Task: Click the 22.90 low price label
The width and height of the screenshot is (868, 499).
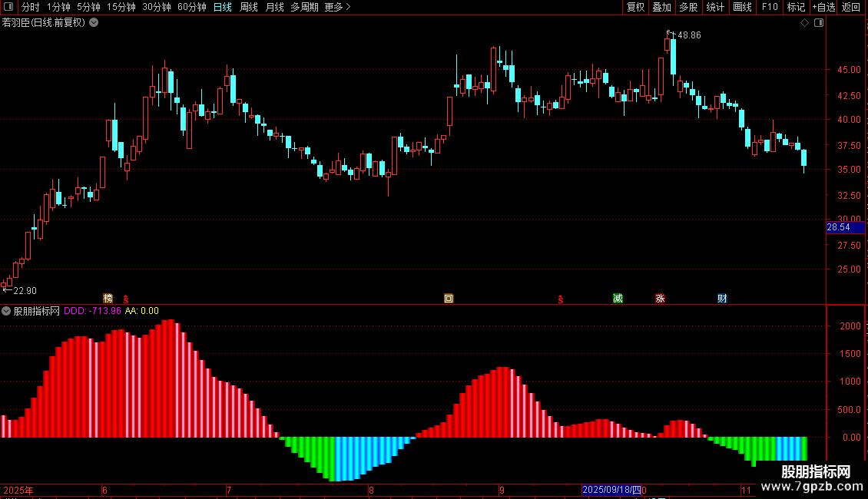Action: 25,291
